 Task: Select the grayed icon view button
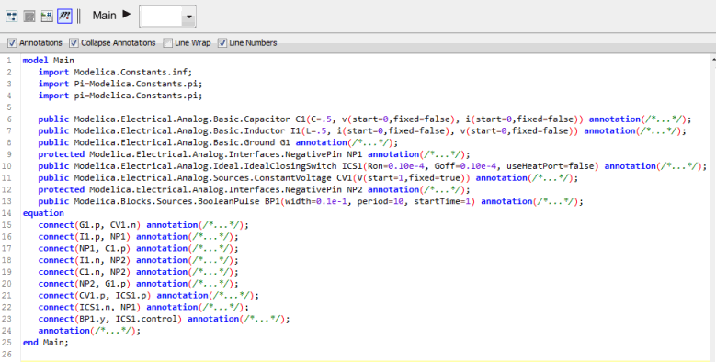[x=30, y=17]
